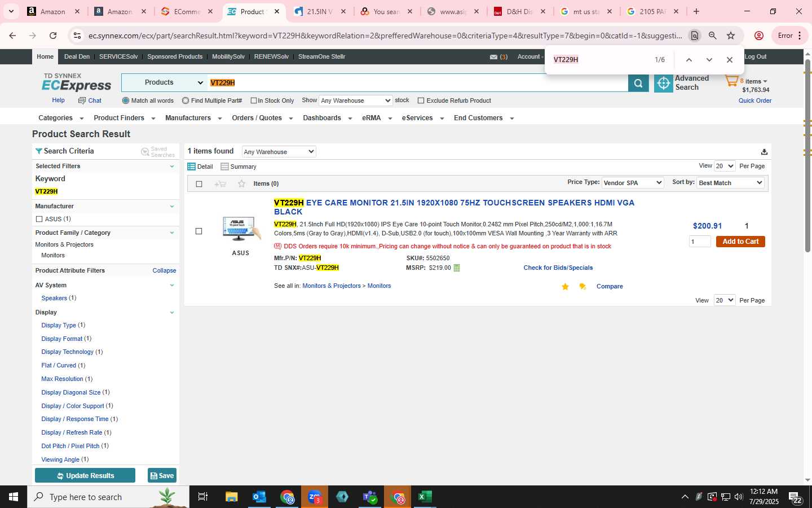Open the eRMA menu
This screenshot has width=812, height=508.
(x=377, y=118)
